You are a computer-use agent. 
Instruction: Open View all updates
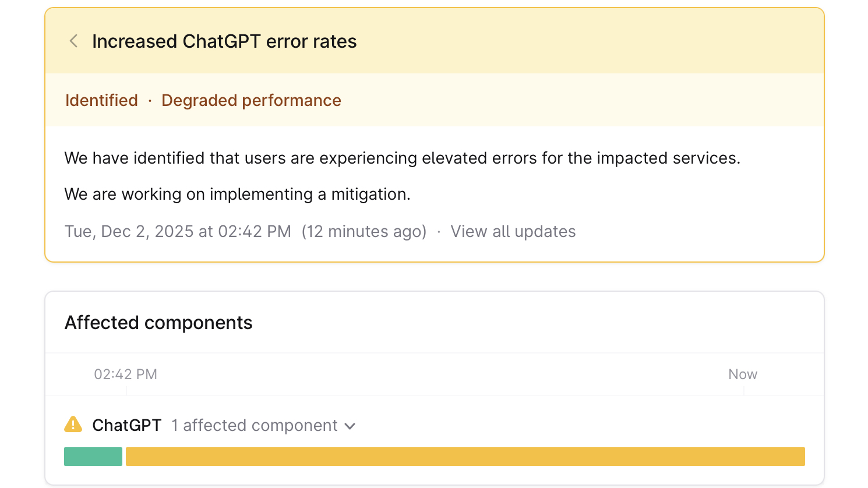[x=513, y=231]
